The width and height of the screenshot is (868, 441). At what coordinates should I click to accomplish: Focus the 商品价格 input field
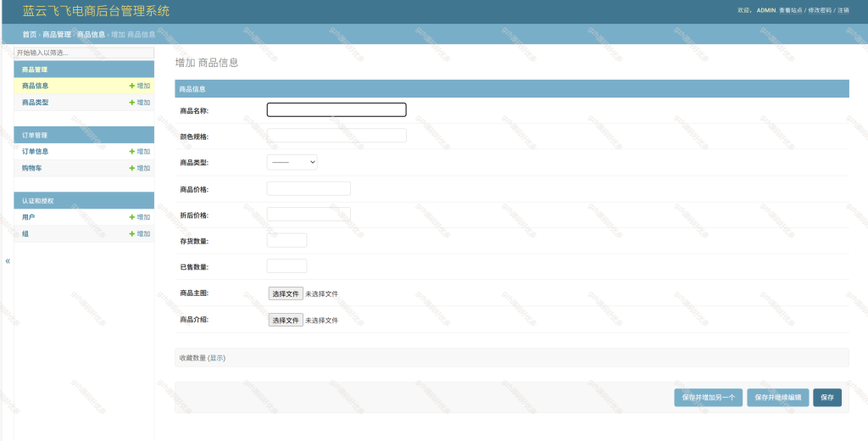tap(309, 188)
